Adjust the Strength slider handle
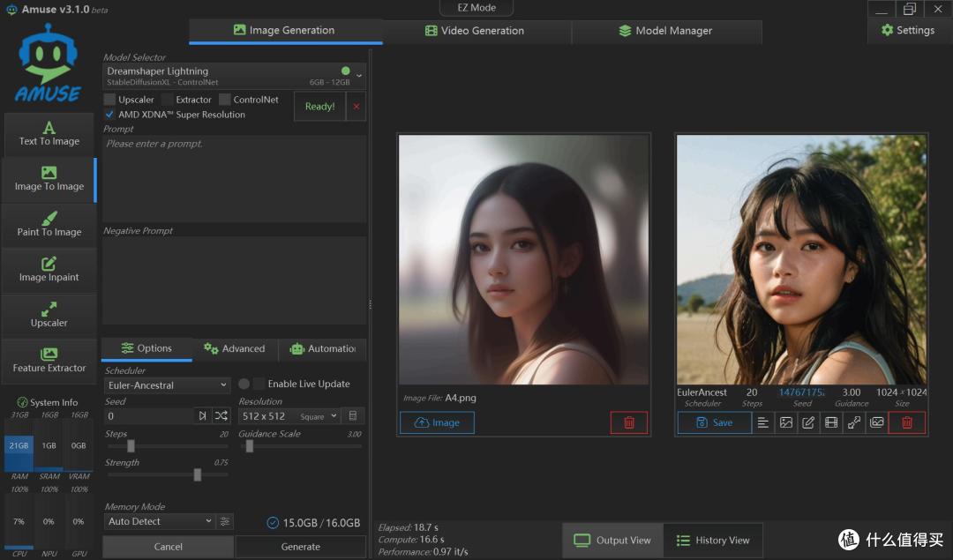953x560 pixels. [198, 475]
